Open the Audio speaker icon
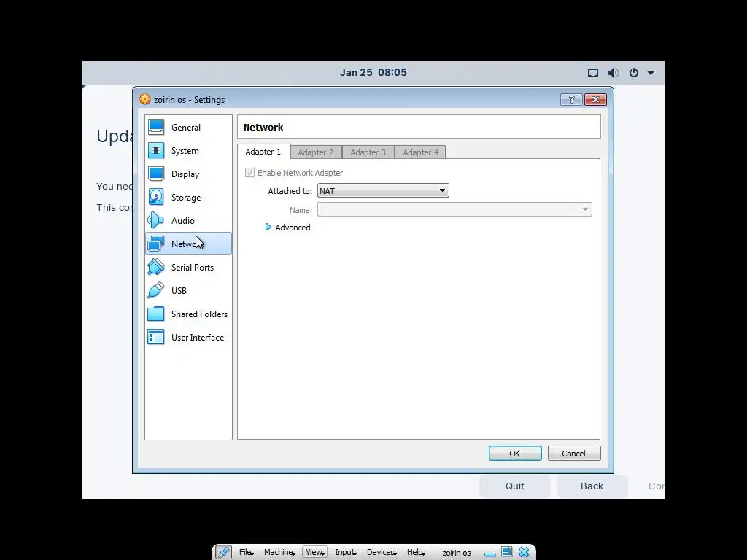 [156, 220]
